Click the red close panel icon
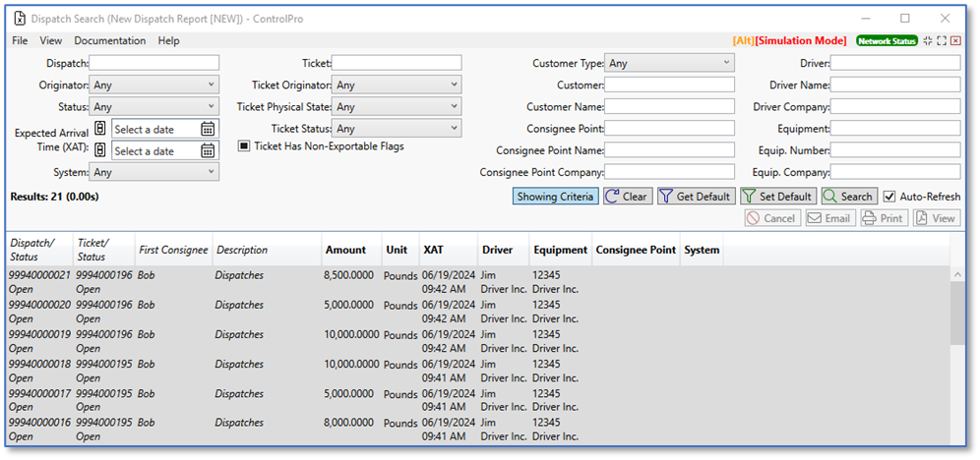Image resolution: width=980 pixels, height=460 pixels. [955, 41]
